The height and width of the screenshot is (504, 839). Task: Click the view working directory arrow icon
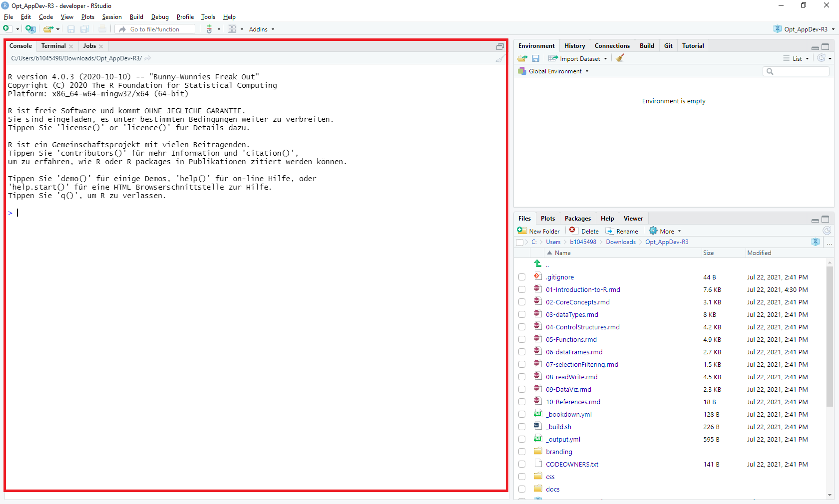[148, 58]
